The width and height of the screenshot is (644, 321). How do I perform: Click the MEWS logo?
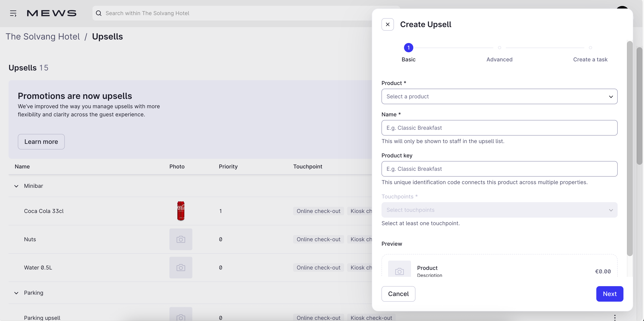pyautogui.click(x=52, y=13)
